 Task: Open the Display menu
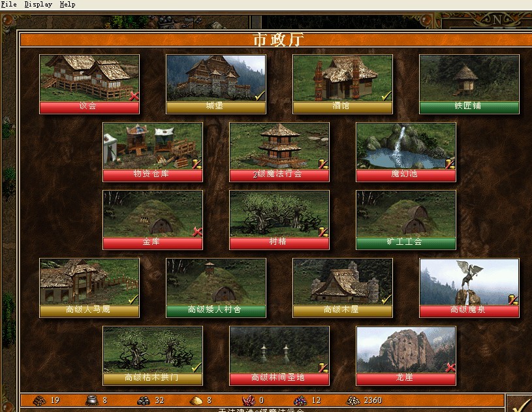(39, 5)
